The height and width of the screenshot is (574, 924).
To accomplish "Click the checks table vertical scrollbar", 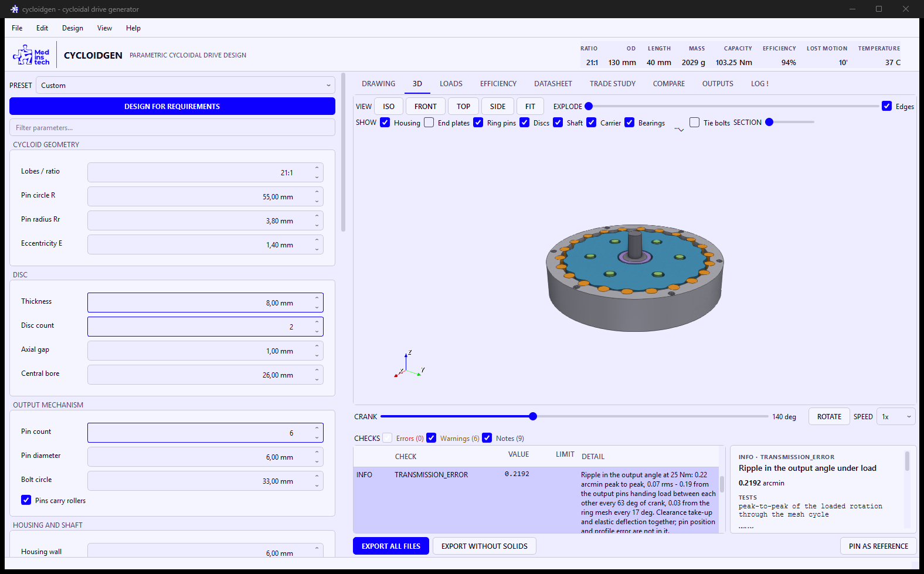I will tap(722, 484).
